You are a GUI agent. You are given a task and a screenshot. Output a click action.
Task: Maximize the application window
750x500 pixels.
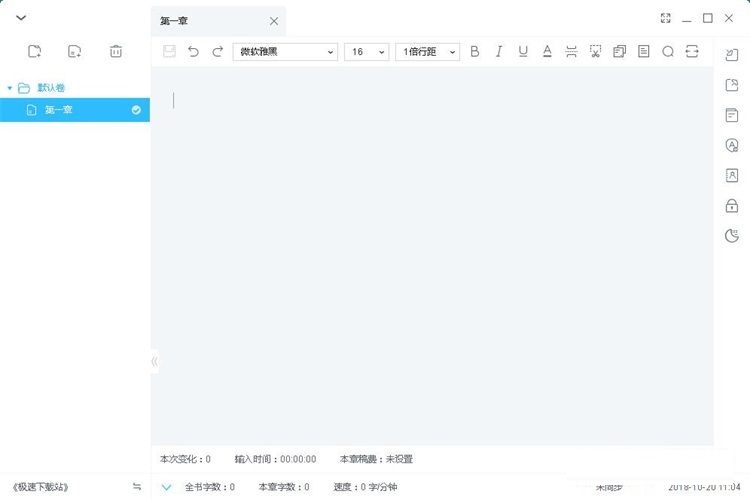click(x=707, y=18)
